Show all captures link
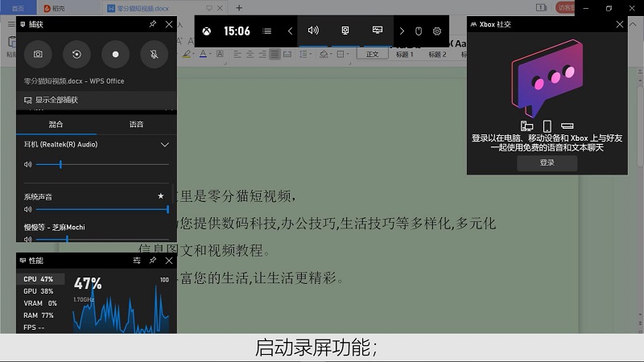644x362 pixels. [x=97, y=100]
